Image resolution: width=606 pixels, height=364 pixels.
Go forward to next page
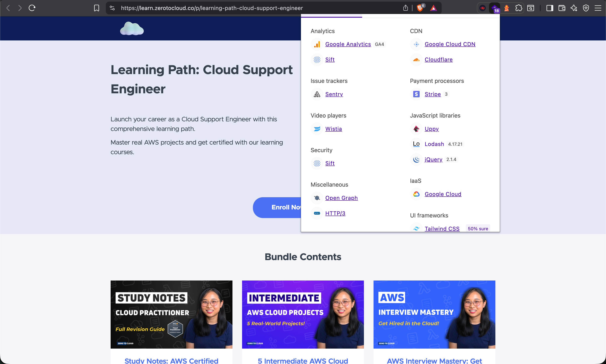coord(20,8)
